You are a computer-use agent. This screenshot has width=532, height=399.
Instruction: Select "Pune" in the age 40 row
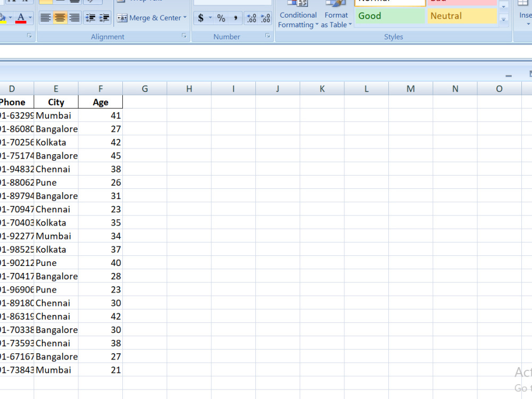tap(56, 263)
